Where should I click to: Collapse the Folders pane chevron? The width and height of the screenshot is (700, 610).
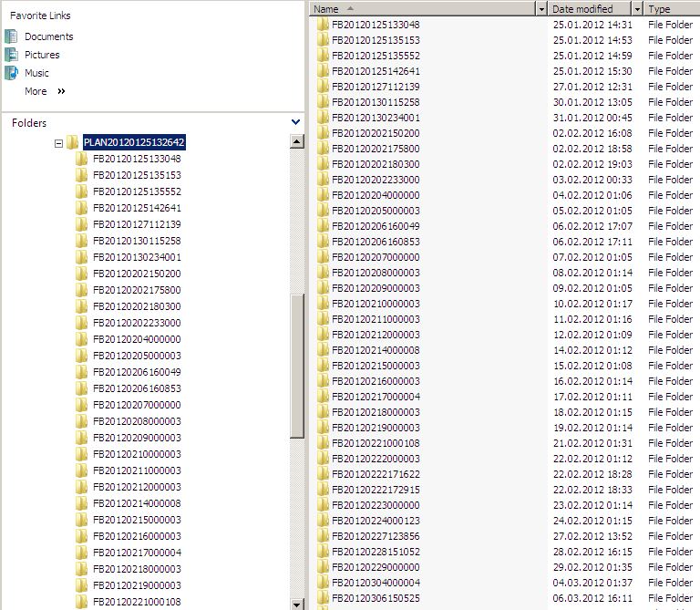[295, 122]
